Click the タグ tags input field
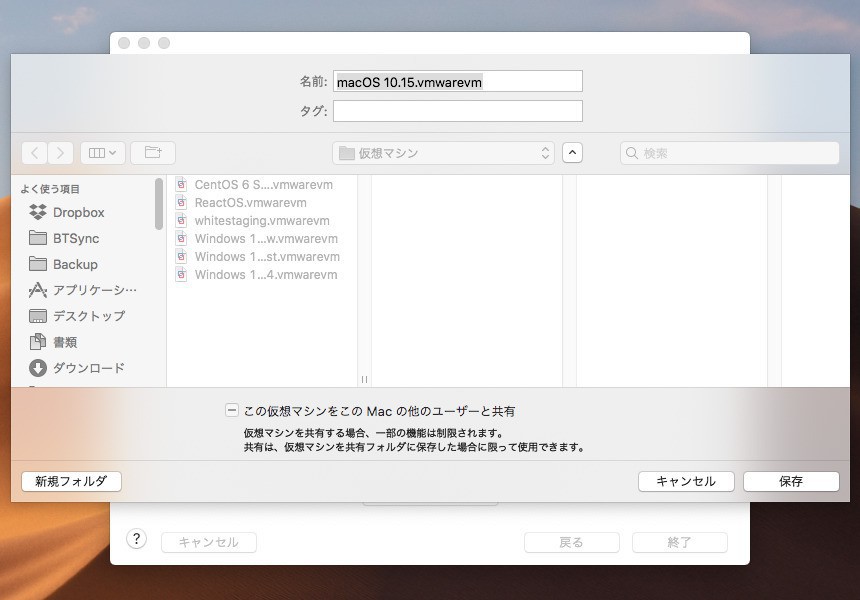This screenshot has width=860, height=600. click(457, 111)
